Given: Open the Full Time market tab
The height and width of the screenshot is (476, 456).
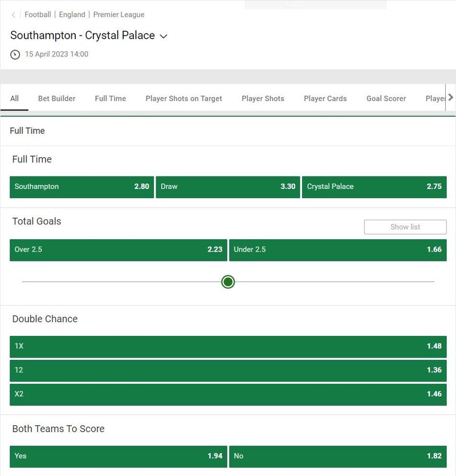Looking at the screenshot, I should (110, 98).
